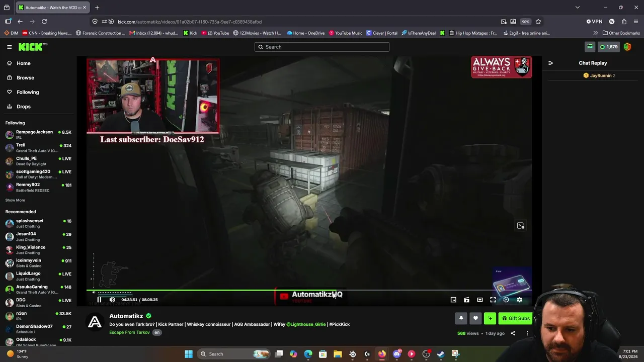Open the browser extensions puzzle icon
Image resolution: width=644 pixels, height=362 pixels.
click(x=624, y=22)
